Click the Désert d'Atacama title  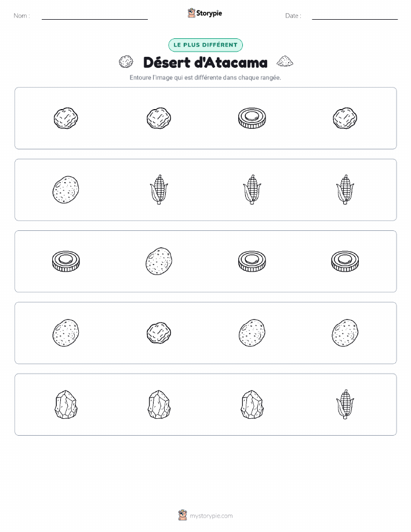click(x=205, y=63)
